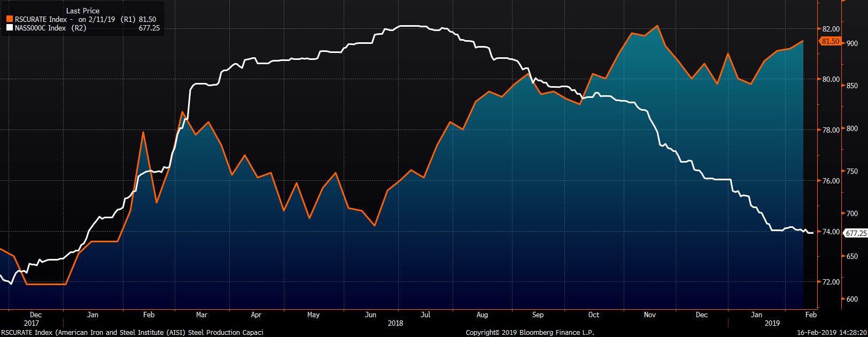The height and width of the screenshot is (337, 868).
Task: Click the 2017 year label below axis
Action: [x=32, y=323]
